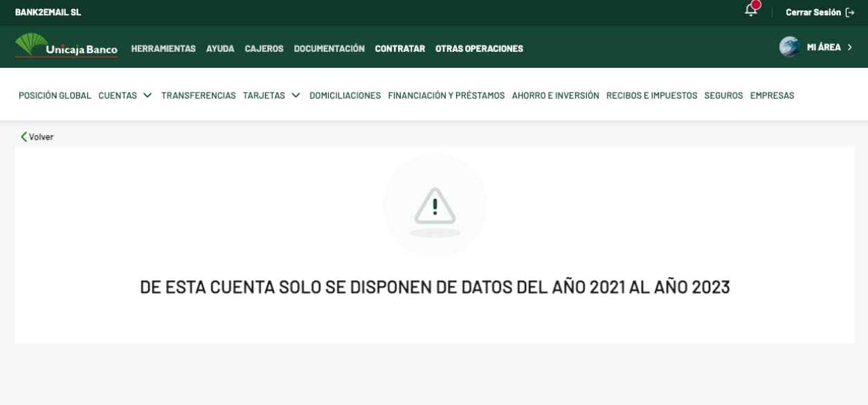Click the account data availability message
This screenshot has height=405, width=868.
click(435, 287)
